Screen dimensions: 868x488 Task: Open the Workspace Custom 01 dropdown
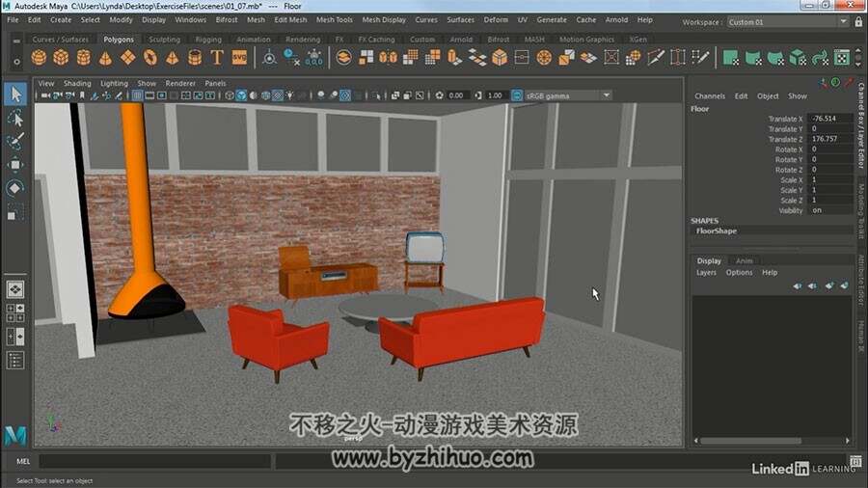[x=788, y=22]
